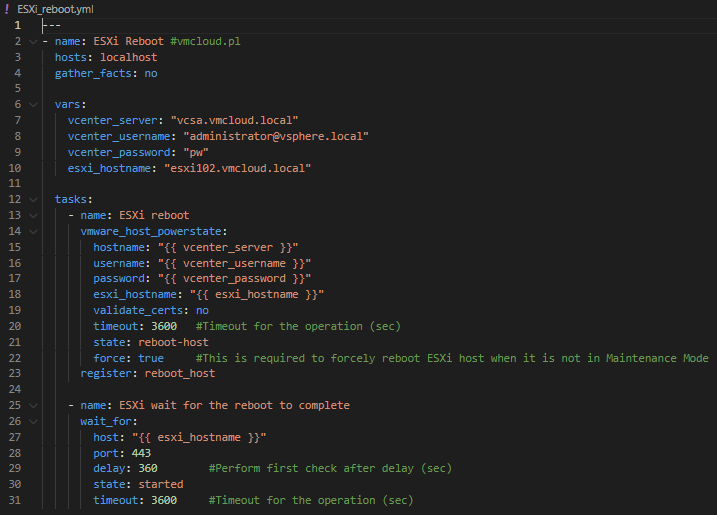
Task: Click the YAML file icon in the tab
Action: [x=8, y=8]
